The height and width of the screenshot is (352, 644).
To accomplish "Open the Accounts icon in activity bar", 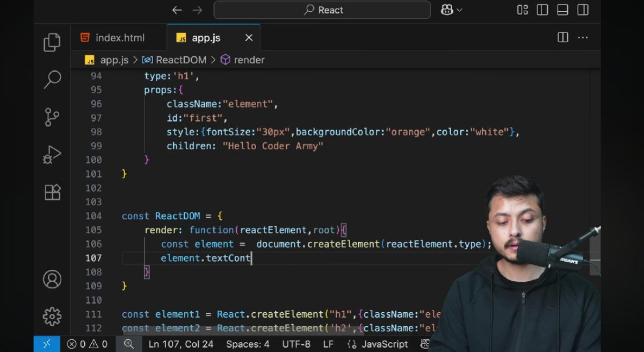I will 52,279.
